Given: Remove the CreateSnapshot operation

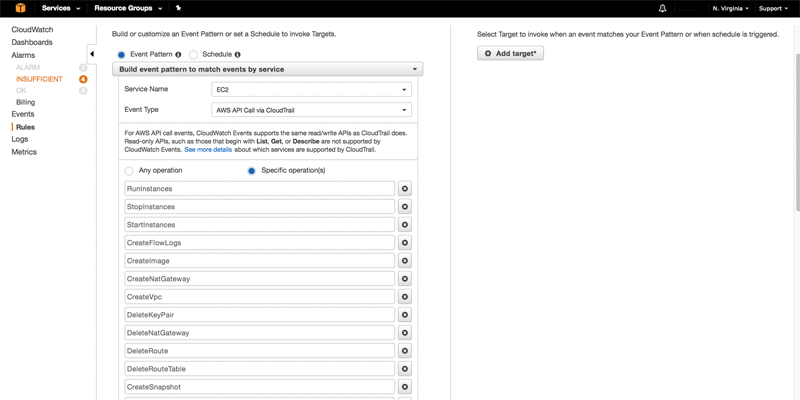Looking at the screenshot, I should [x=405, y=387].
